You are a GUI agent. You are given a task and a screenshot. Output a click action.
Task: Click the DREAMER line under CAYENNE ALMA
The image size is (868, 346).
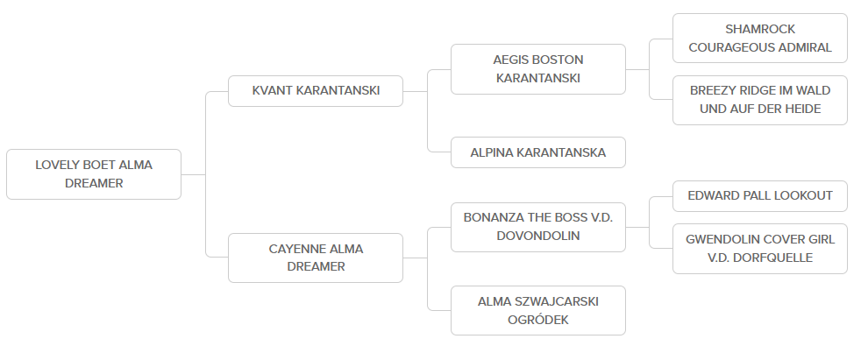(x=316, y=266)
